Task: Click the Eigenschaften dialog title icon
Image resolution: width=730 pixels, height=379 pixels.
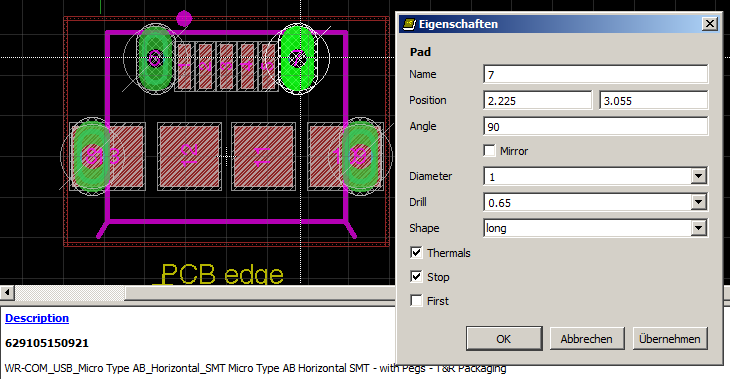Action: click(x=409, y=24)
